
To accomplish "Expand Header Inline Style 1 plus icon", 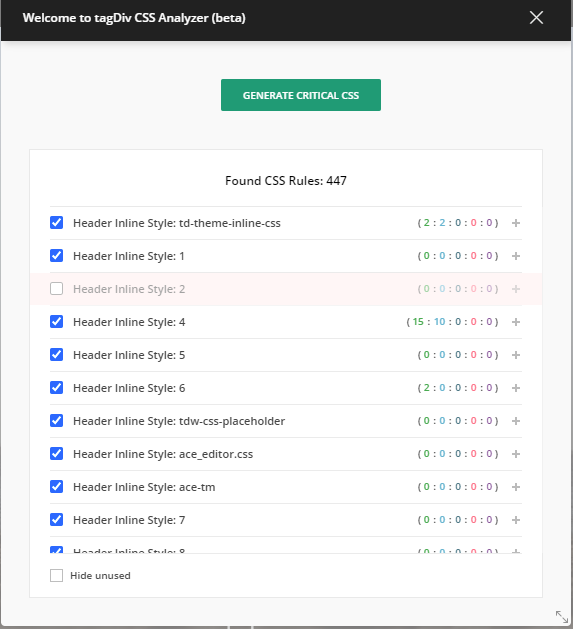I will pyautogui.click(x=516, y=256).
